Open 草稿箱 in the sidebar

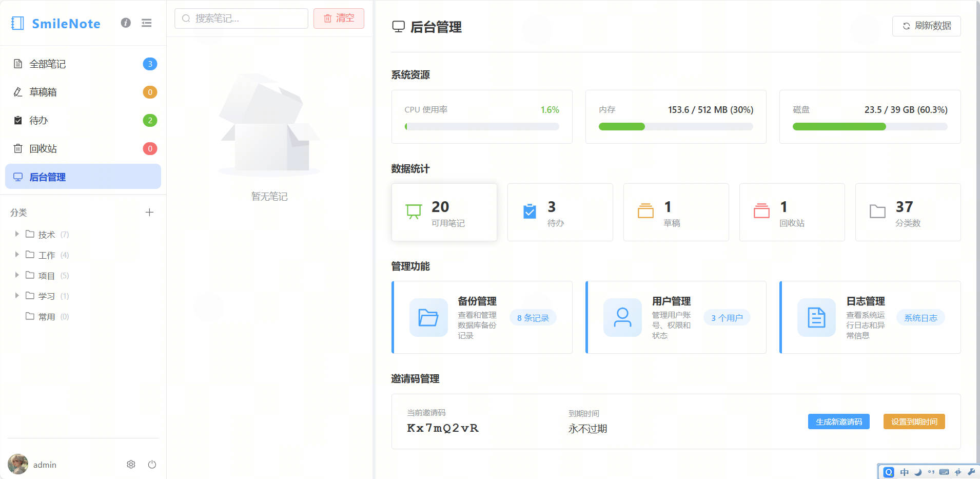[x=83, y=92]
